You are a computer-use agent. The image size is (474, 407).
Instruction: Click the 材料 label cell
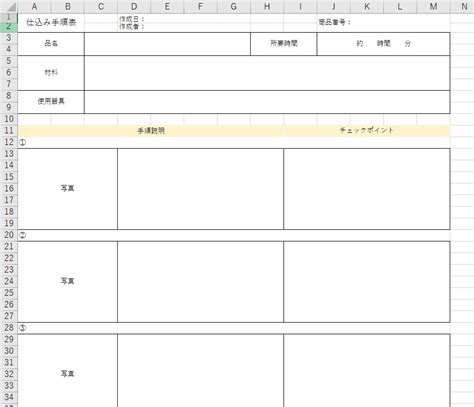[51, 73]
